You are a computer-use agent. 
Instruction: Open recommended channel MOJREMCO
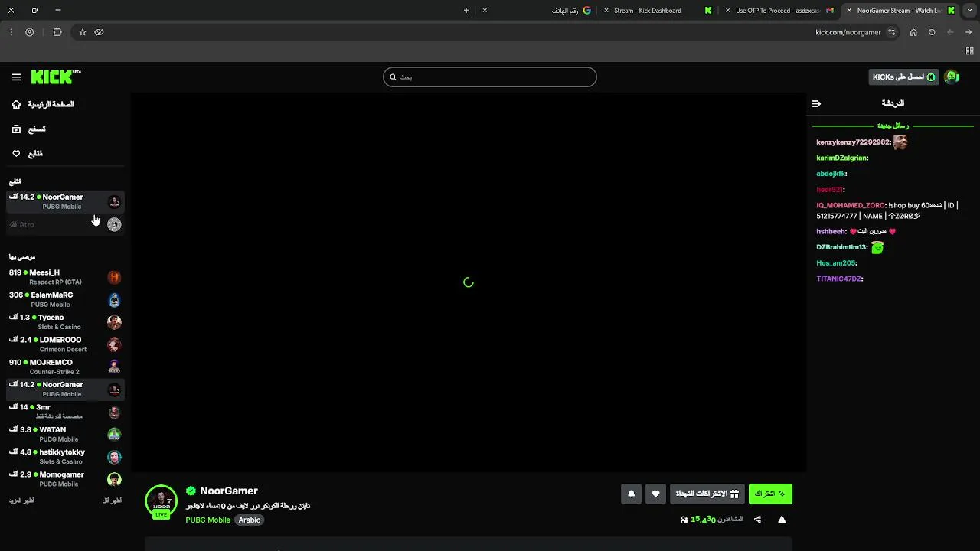click(65, 367)
